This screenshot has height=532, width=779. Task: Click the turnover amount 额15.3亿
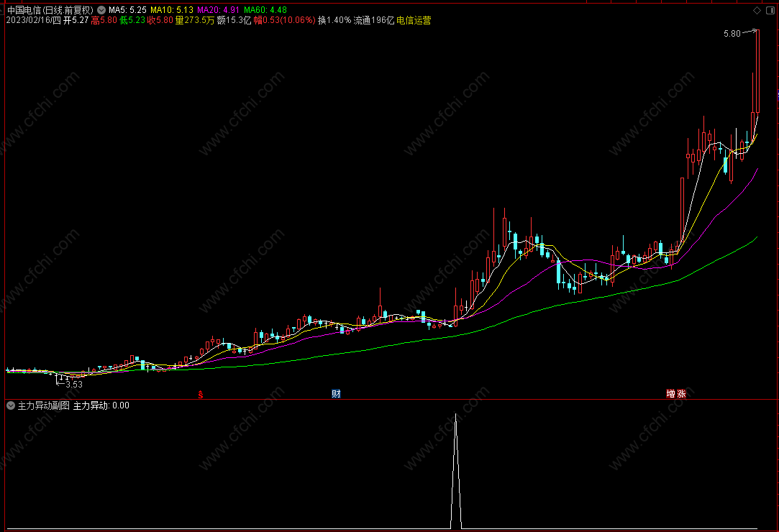234,20
